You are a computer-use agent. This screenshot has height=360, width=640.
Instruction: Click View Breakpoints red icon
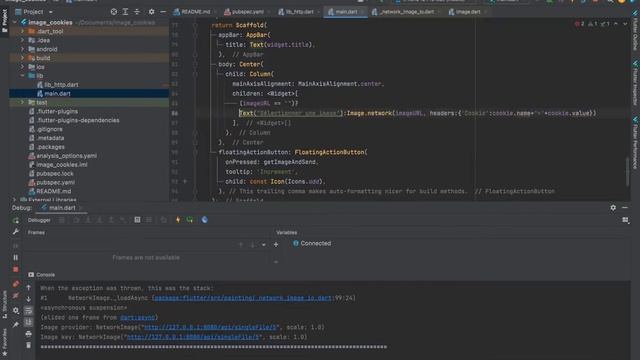pos(16,283)
